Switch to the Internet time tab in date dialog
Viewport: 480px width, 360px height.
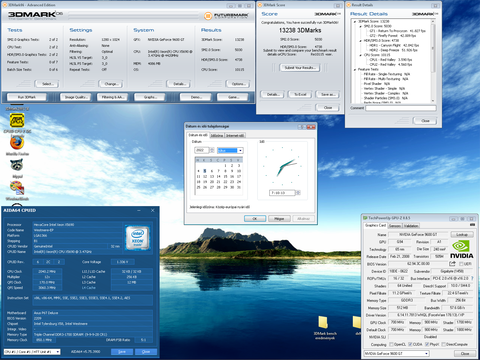[x=235, y=135]
